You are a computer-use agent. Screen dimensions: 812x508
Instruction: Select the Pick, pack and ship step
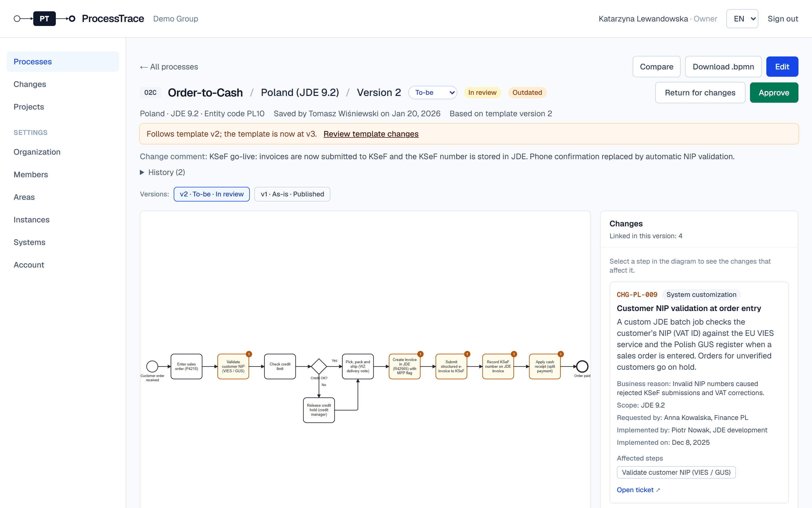tap(358, 366)
